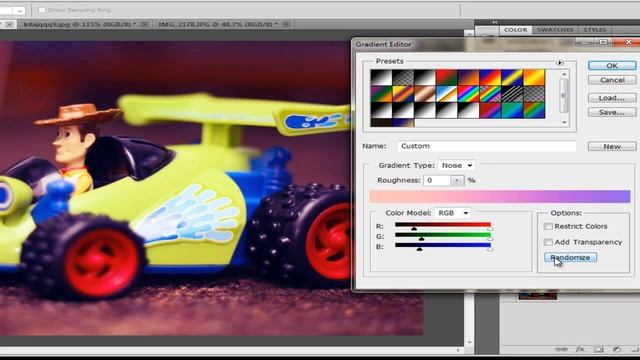Click the black slider on the G channel

pos(421,239)
